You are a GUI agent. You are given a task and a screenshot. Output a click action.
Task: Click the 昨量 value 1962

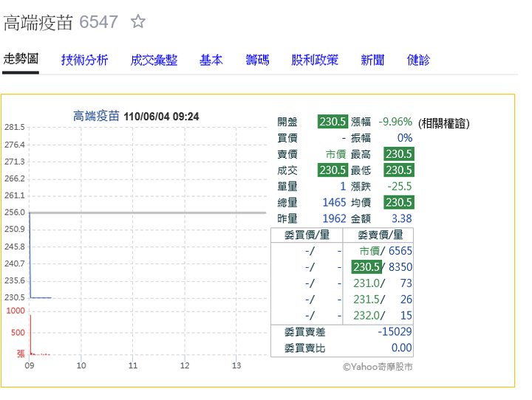(x=334, y=218)
